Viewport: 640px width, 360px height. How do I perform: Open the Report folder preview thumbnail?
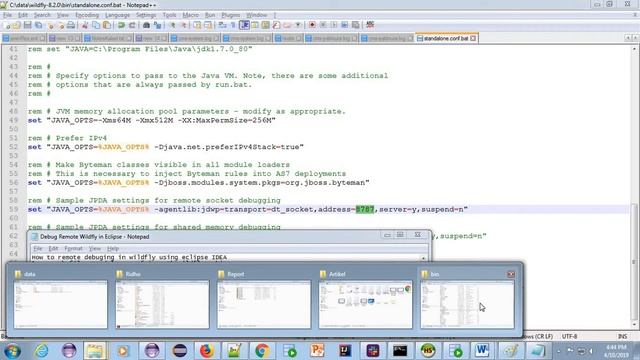point(264,304)
